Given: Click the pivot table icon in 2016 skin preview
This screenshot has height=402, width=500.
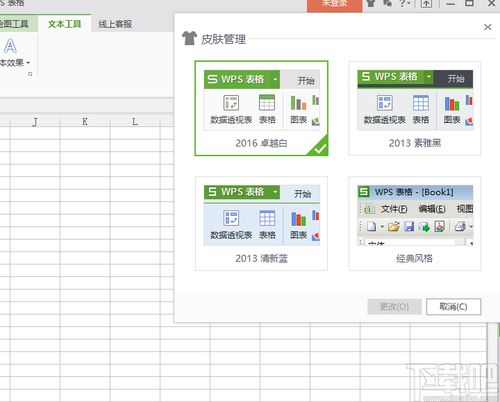Looking at the screenshot, I should click(231, 103).
